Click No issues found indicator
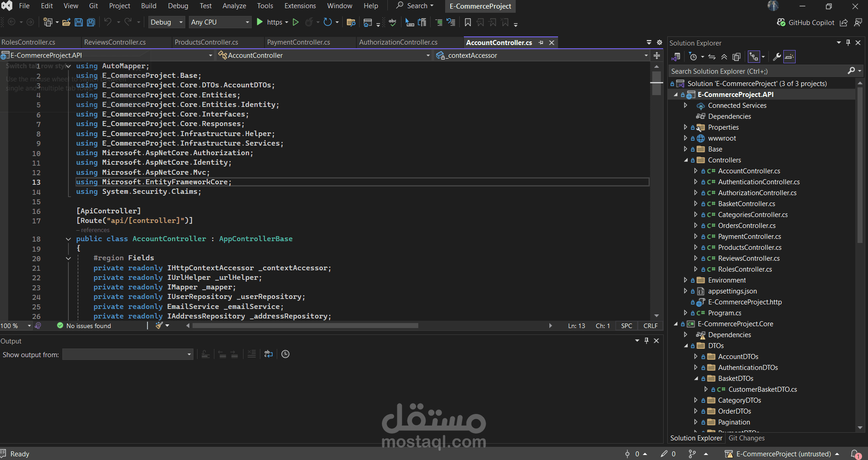The image size is (868, 460). point(84,326)
